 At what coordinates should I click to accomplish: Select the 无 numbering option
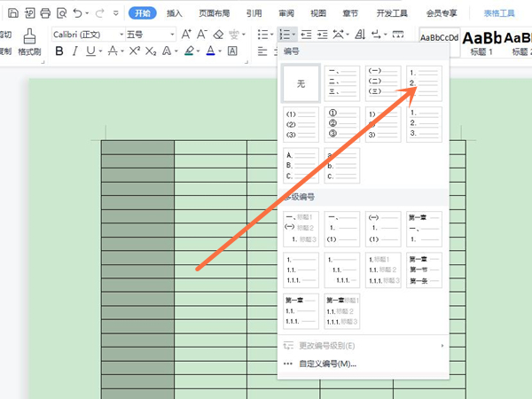(x=301, y=84)
